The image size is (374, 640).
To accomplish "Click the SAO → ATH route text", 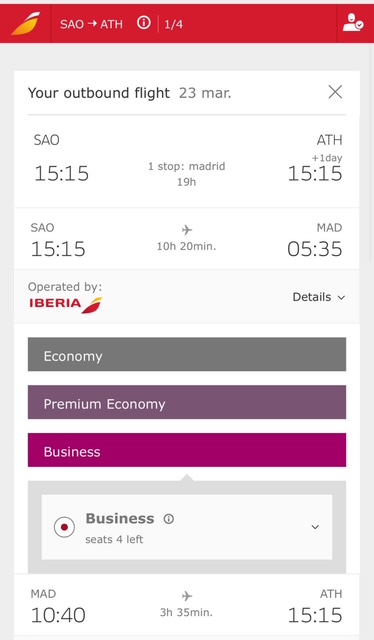I will (91, 24).
